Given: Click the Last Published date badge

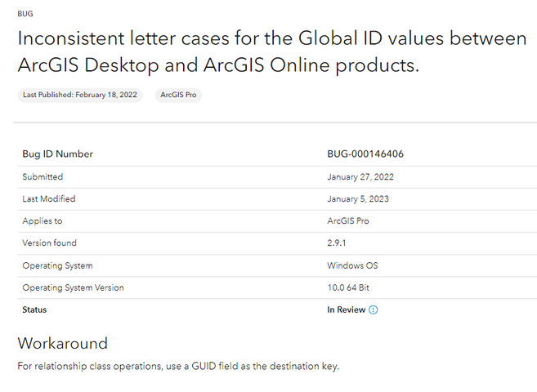Looking at the screenshot, I should point(80,95).
